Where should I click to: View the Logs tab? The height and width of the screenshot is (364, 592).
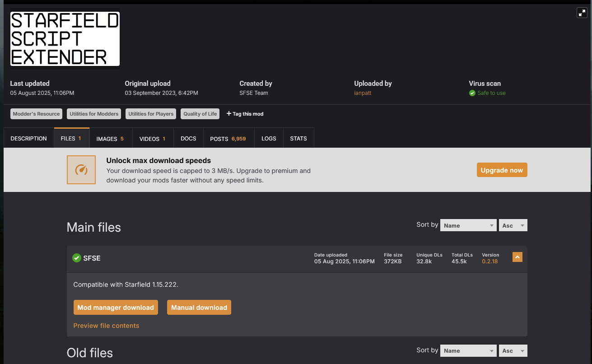click(269, 138)
